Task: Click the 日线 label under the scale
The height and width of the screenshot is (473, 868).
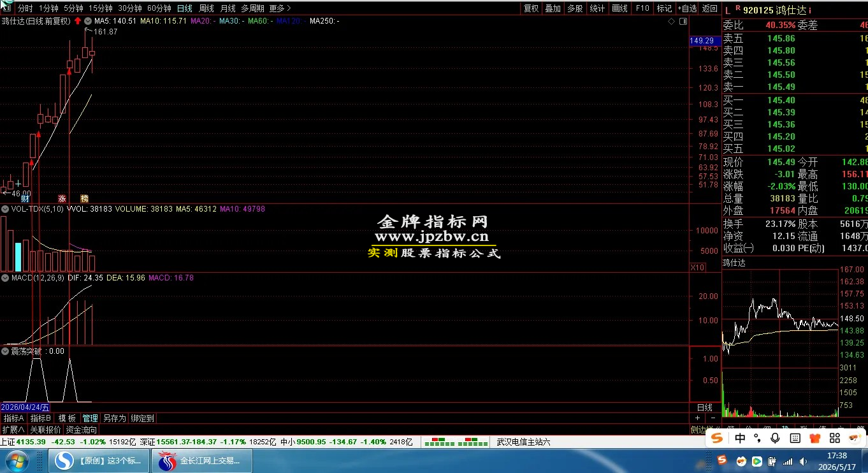Action: pyautogui.click(x=705, y=407)
